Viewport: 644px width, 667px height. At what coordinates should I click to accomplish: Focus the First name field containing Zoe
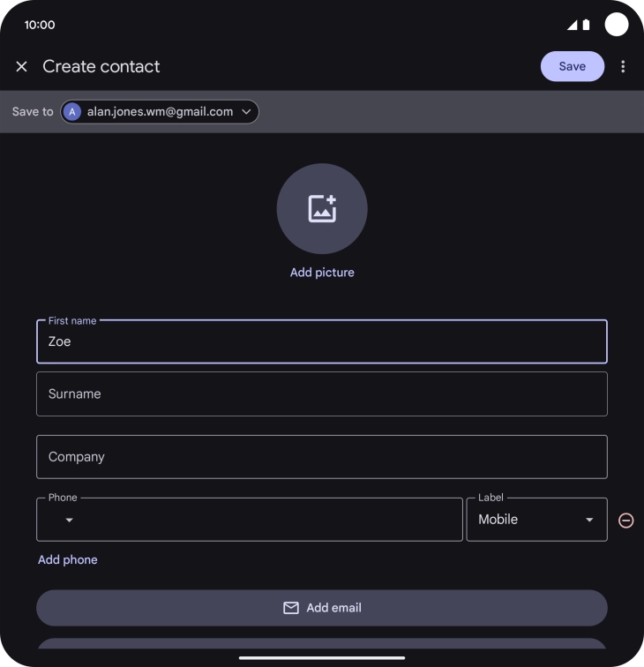point(322,342)
